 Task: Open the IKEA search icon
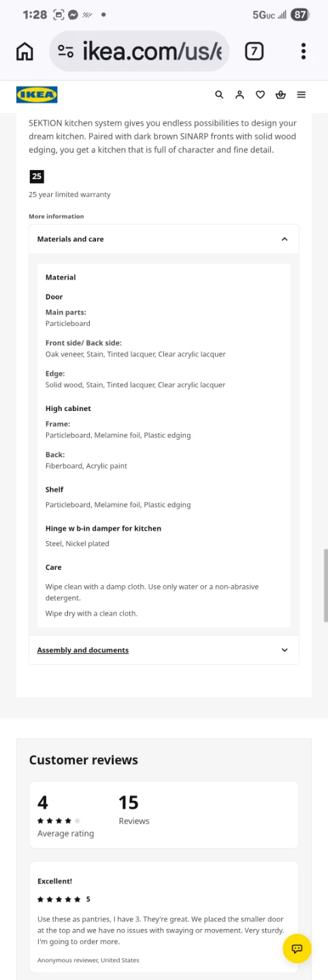point(219,95)
